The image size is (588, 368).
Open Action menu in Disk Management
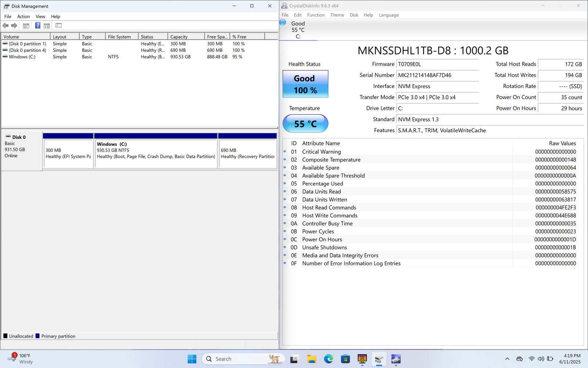tap(24, 17)
